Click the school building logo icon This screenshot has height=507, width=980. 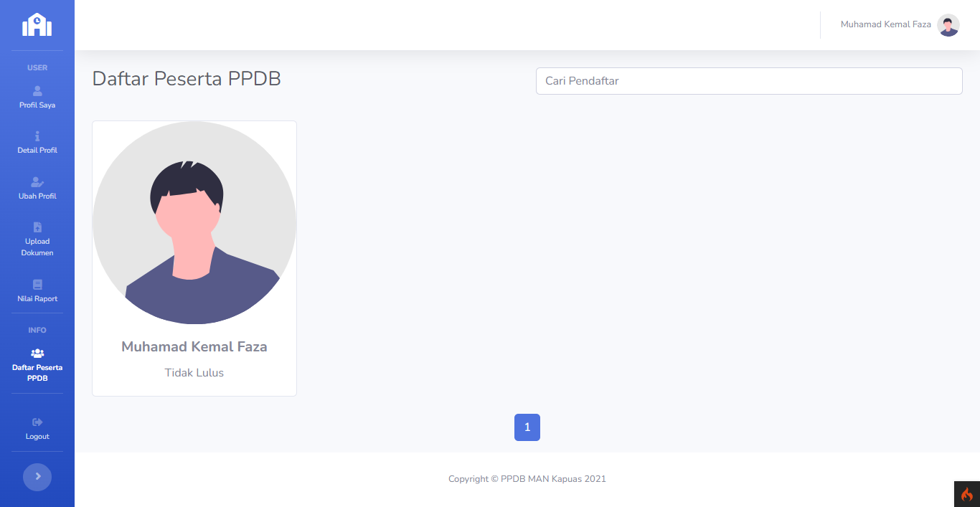click(x=37, y=25)
